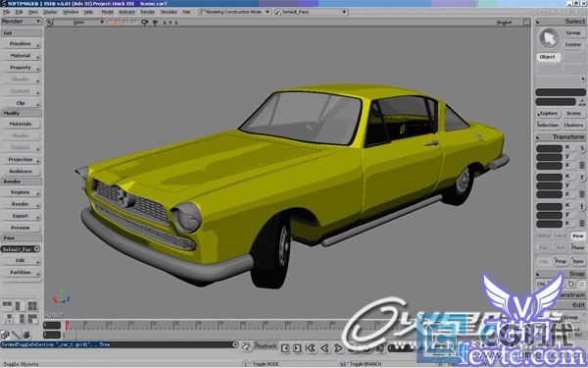Open the Edit menu

click(19, 12)
